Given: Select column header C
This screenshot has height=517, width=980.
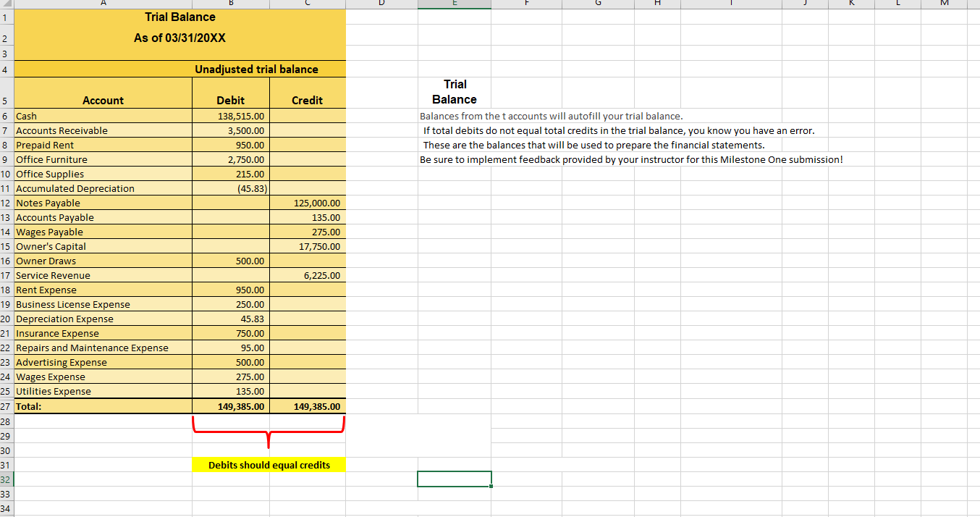Looking at the screenshot, I should [x=308, y=4].
